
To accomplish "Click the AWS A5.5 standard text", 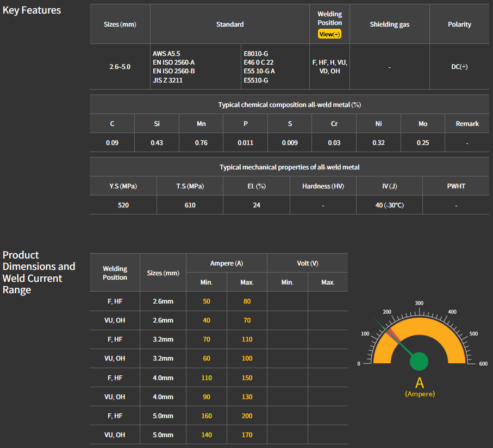I will click(x=167, y=54).
